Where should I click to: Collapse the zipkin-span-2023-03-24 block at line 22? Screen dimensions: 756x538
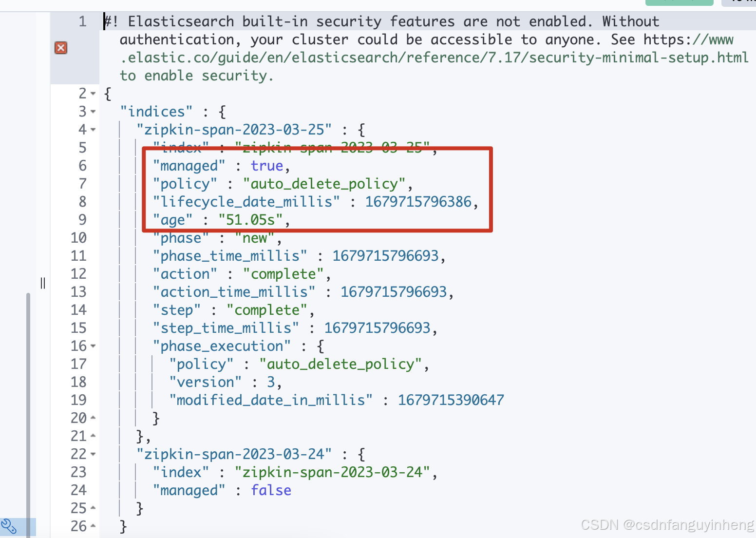pyautogui.click(x=93, y=454)
